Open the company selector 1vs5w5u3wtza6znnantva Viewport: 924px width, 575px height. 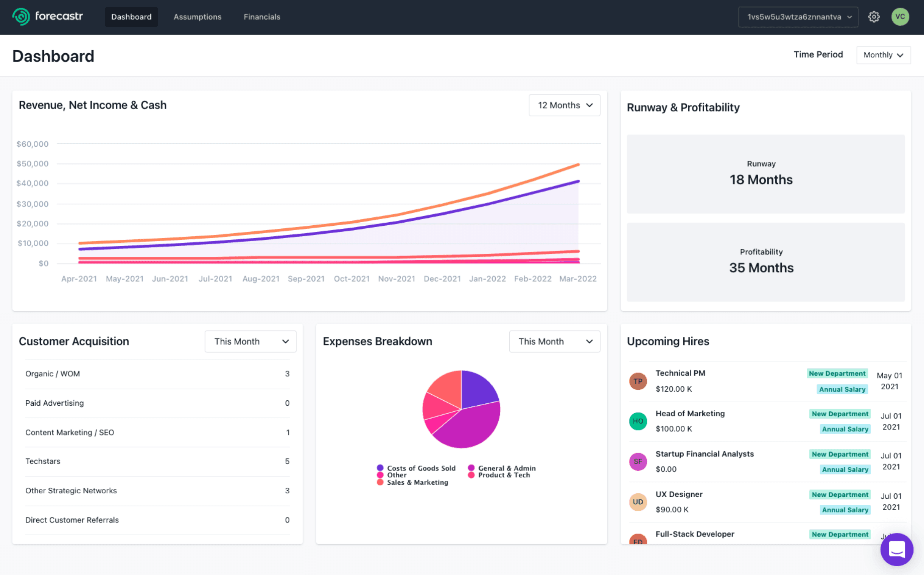tap(798, 17)
